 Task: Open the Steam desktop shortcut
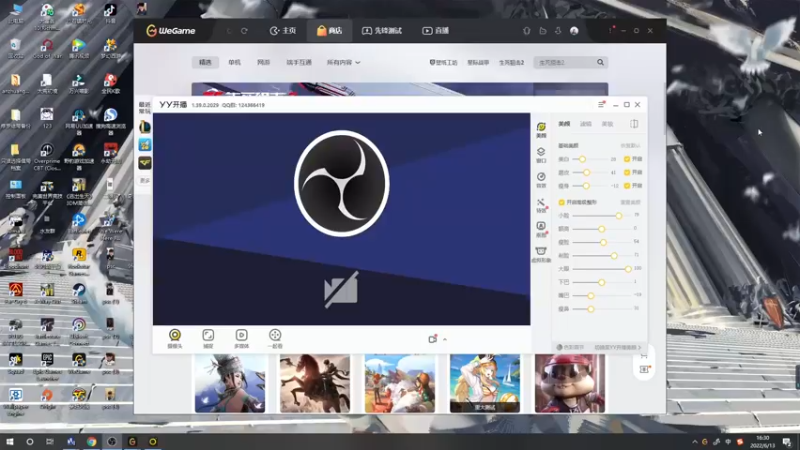(79, 293)
